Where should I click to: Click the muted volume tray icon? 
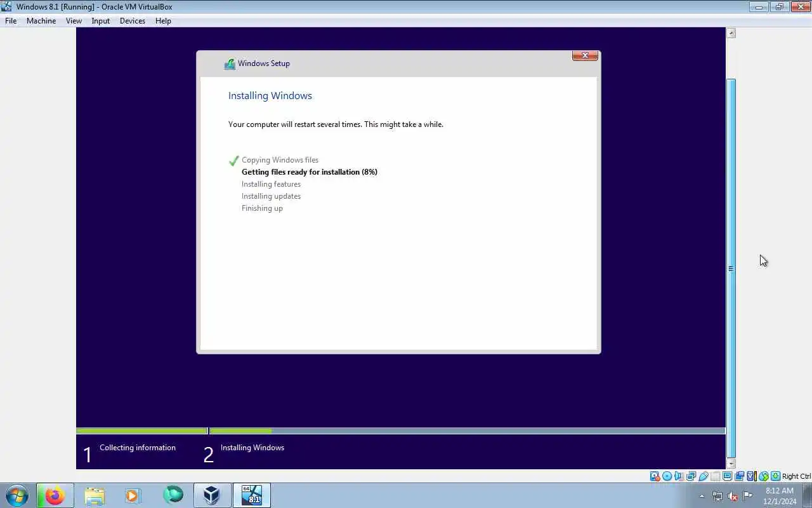[733, 496]
